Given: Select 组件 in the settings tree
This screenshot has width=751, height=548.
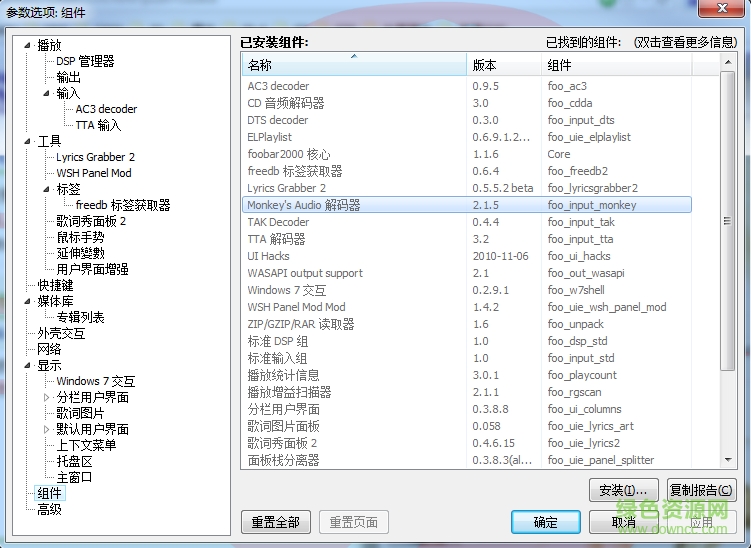Looking at the screenshot, I should pos(49,493).
